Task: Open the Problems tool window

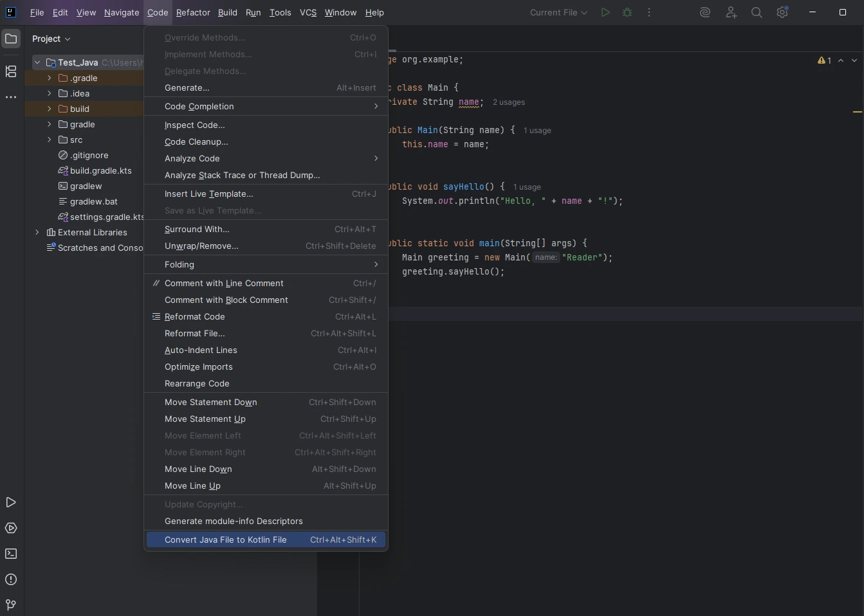Action: click(x=11, y=579)
